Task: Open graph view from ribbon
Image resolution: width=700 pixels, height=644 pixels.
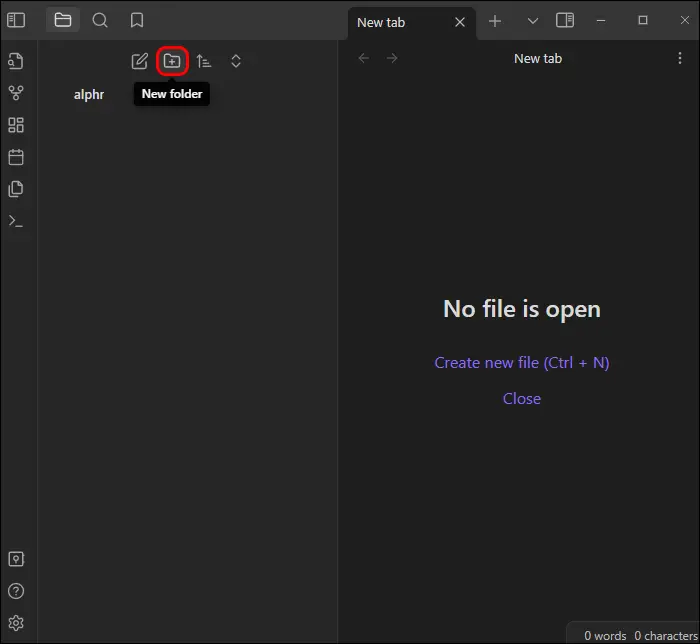Action: (16, 93)
